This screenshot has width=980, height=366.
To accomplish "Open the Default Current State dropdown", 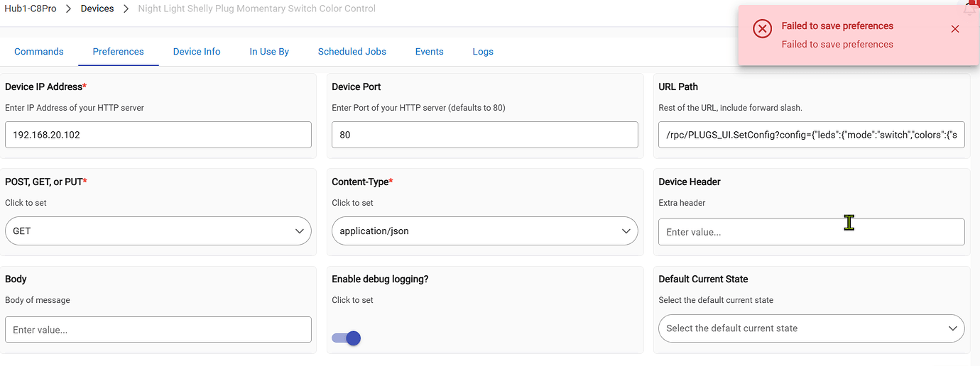I will 811,328.
